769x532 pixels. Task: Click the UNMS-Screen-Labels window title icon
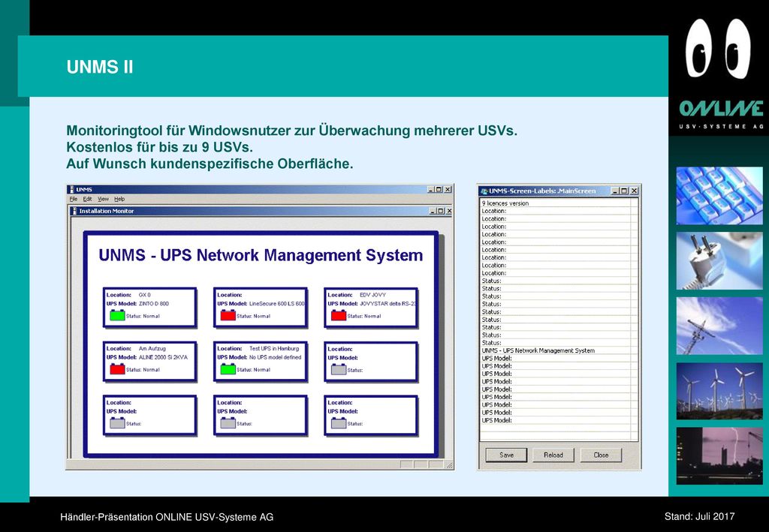[484, 191]
